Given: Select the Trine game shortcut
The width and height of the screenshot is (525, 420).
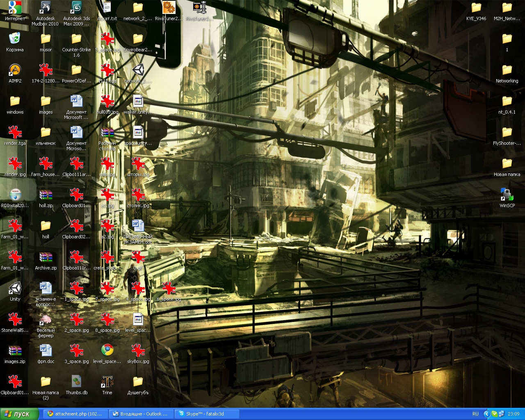Looking at the screenshot, I should click(x=107, y=382).
